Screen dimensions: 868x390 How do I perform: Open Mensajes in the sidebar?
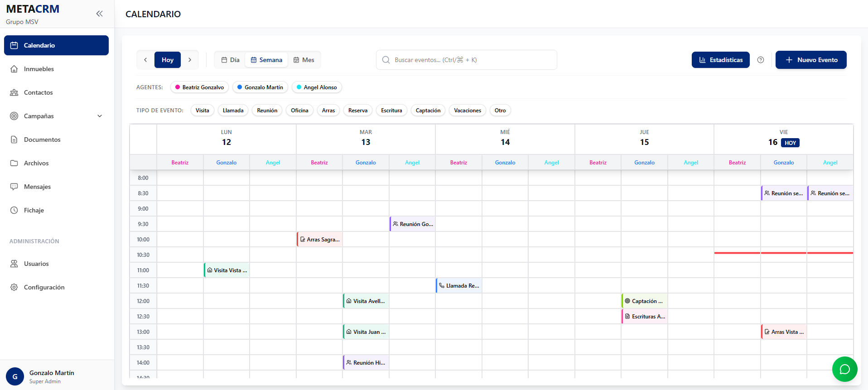coord(56,187)
